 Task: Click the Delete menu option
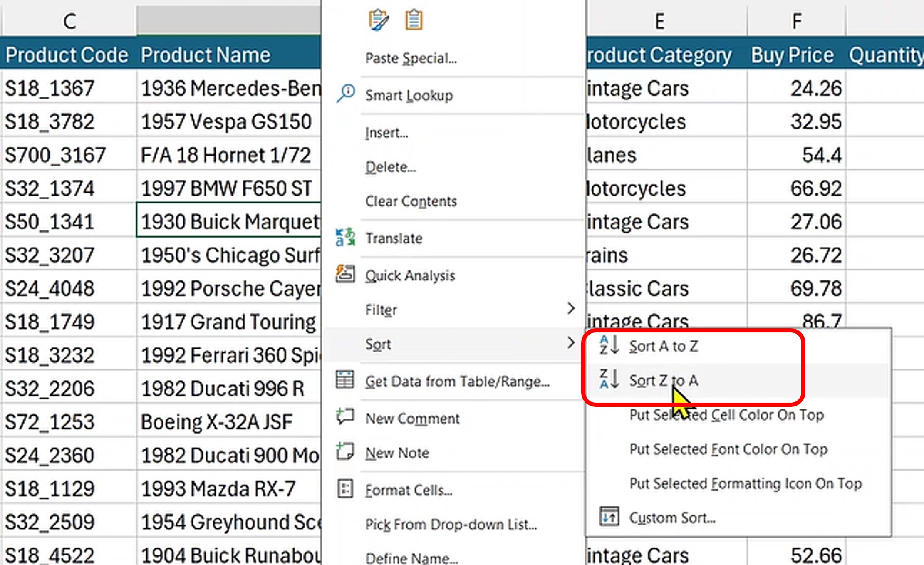(390, 167)
